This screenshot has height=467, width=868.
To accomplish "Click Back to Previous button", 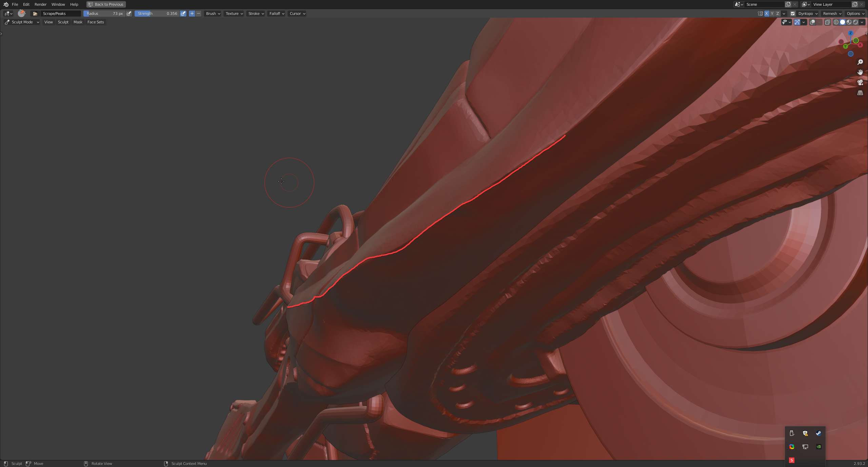I will pos(106,4).
